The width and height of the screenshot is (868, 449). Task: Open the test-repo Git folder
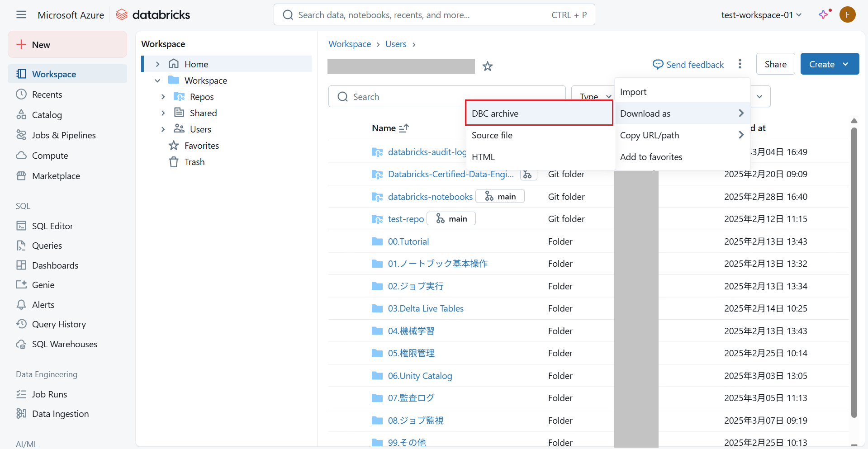tap(406, 219)
